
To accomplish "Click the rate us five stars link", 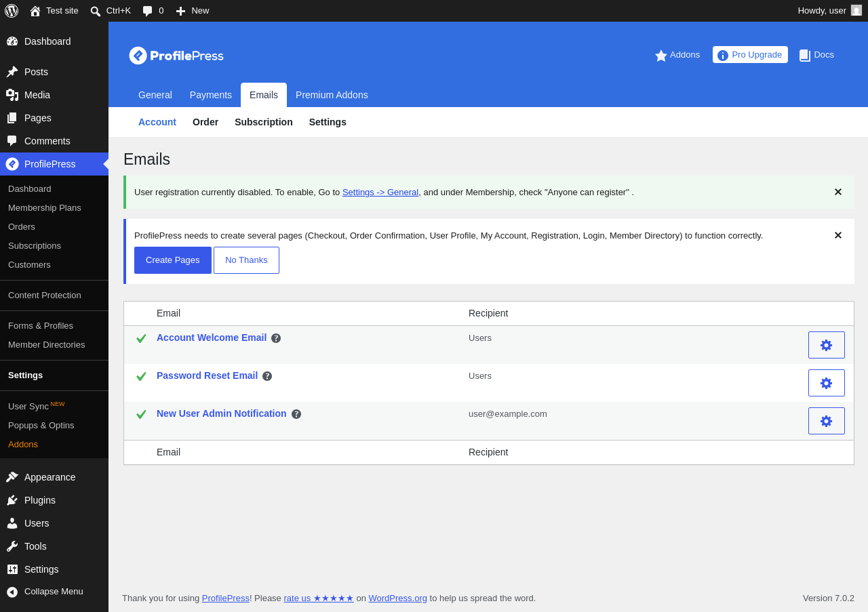I will click(x=319, y=598).
